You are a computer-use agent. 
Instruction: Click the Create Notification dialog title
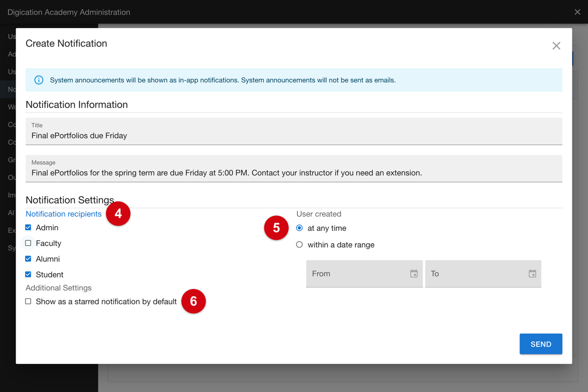[66, 44]
